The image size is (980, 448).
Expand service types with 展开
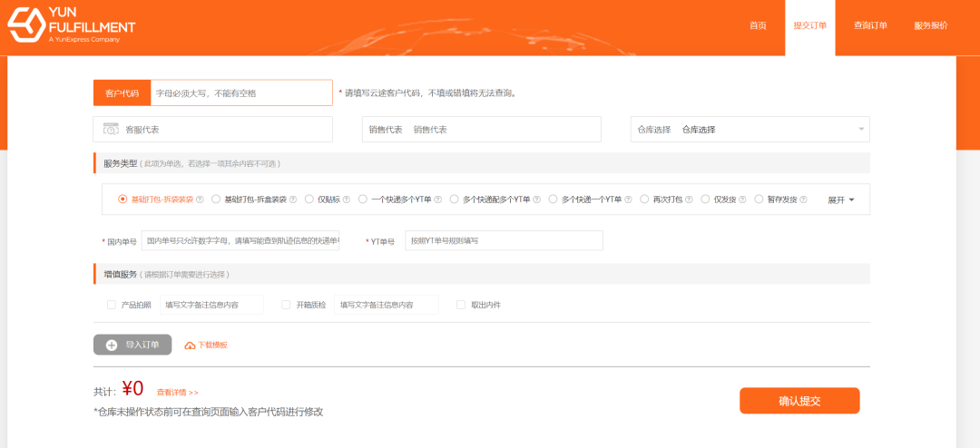tap(840, 200)
